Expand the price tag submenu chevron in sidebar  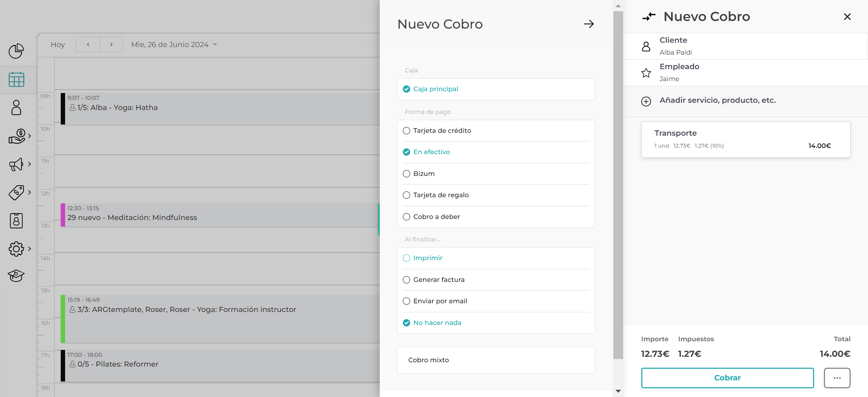[30, 192]
